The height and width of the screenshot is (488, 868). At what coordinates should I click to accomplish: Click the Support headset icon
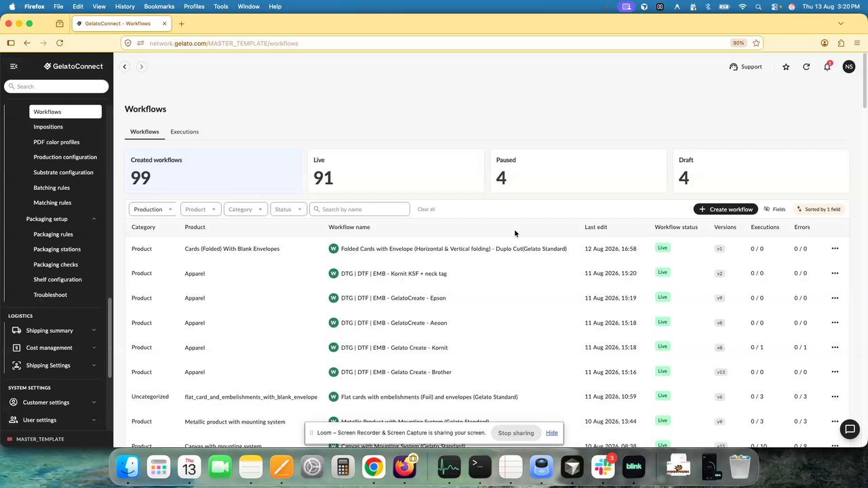click(x=733, y=66)
